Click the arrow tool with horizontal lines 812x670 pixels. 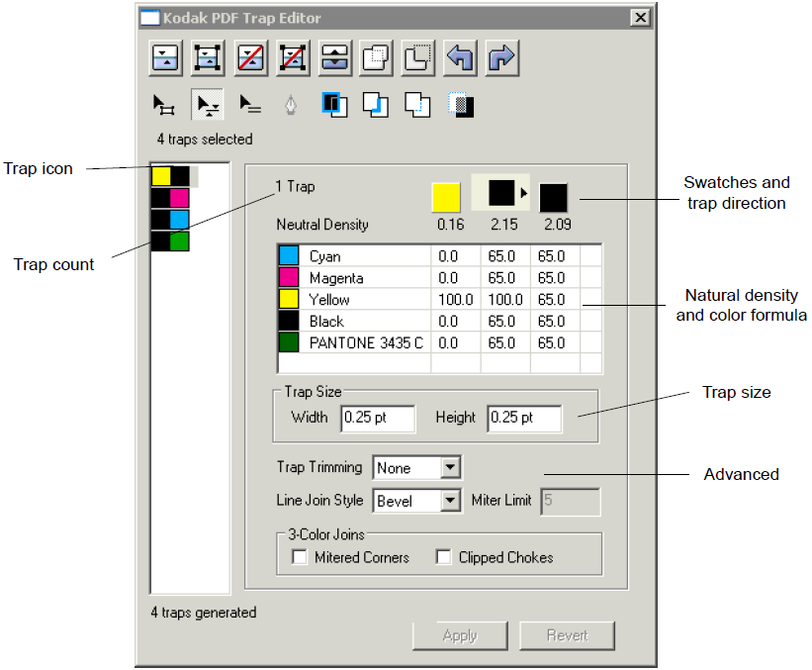(249, 104)
